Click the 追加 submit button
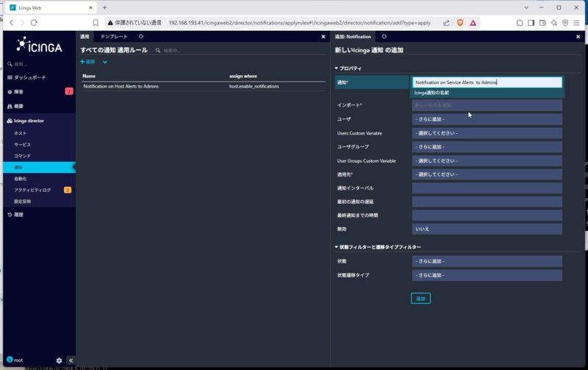This screenshot has height=370, width=588. (x=420, y=299)
